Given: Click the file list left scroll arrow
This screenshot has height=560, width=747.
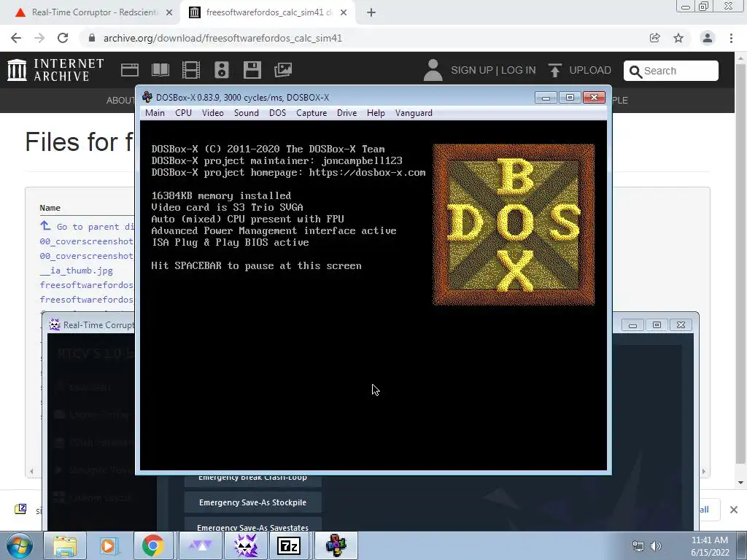Looking at the screenshot, I should click(31, 472).
